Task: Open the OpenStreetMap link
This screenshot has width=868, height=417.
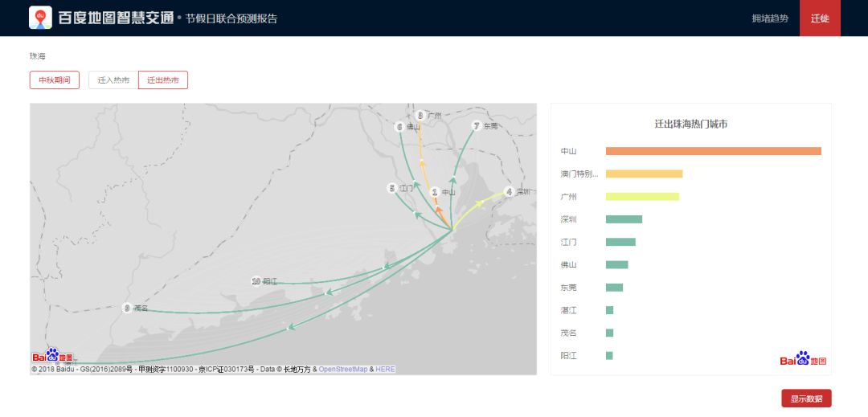Action: [342, 369]
